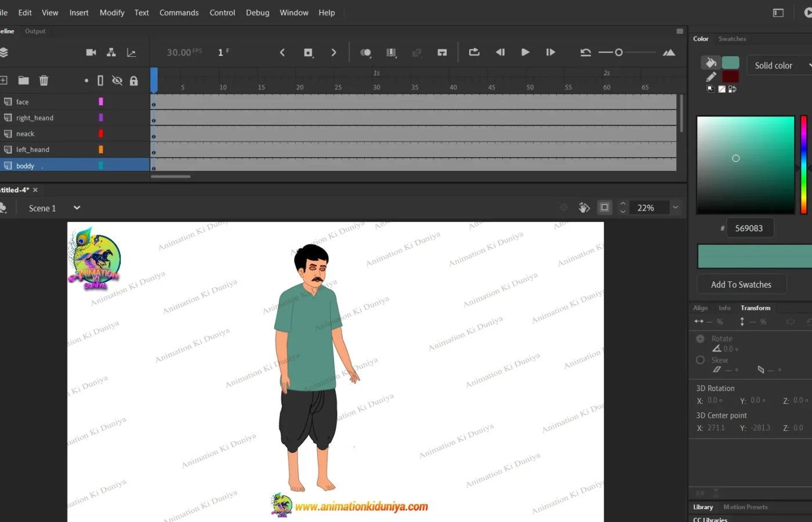The width and height of the screenshot is (812, 522).
Task: Click the Loop playback icon
Action: tap(474, 52)
